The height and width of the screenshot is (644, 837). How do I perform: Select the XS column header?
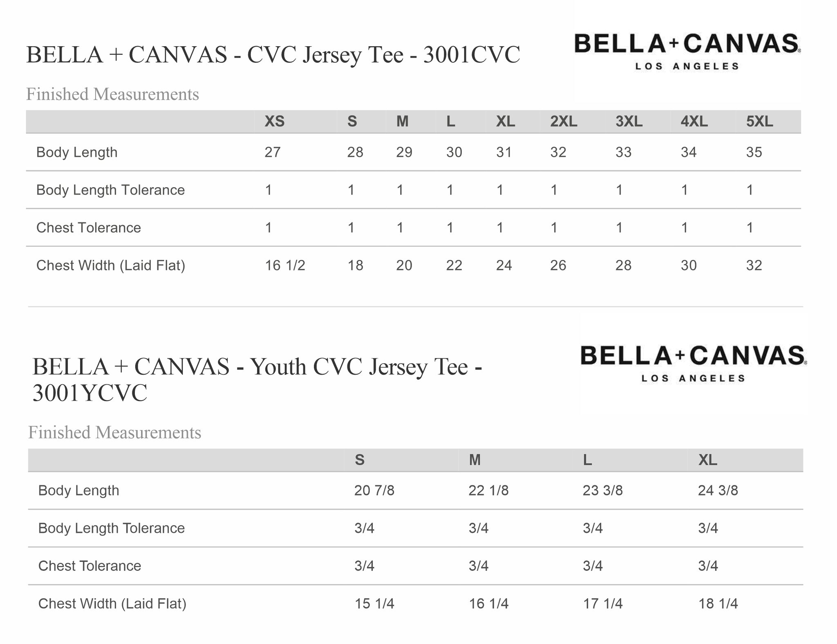[274, 121]
